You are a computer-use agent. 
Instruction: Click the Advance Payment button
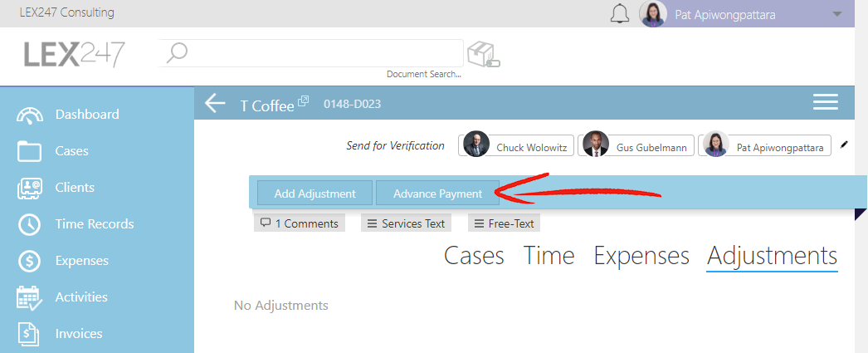pos(437,194)
